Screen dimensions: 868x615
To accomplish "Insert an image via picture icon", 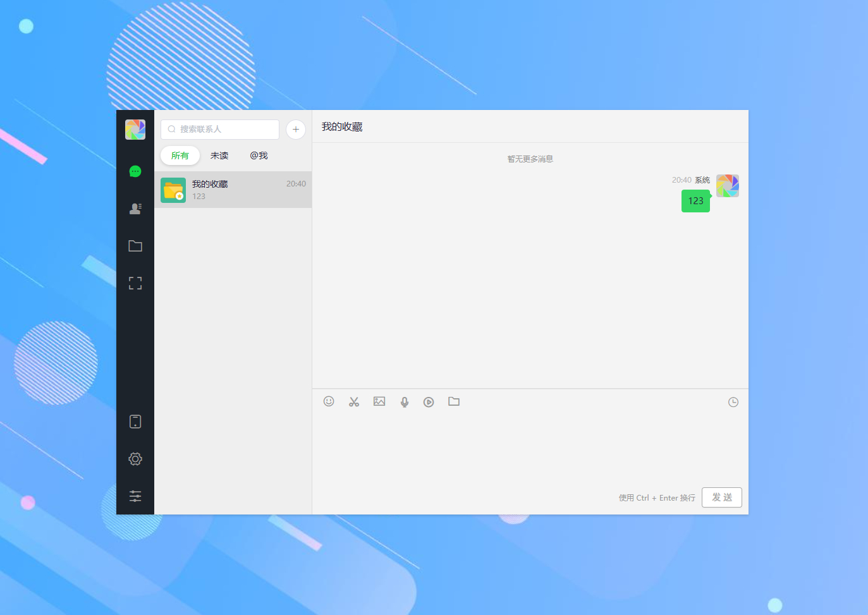I will [379, 401].
